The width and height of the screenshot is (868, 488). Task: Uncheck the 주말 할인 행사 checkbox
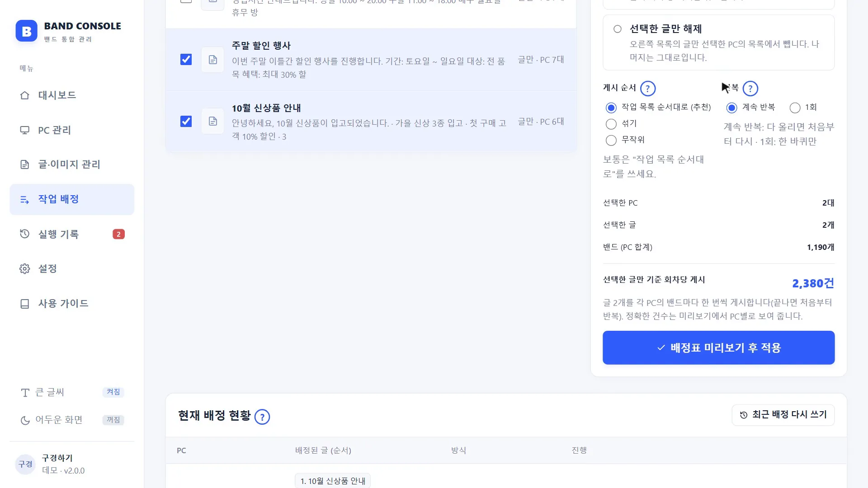(186, 60)
